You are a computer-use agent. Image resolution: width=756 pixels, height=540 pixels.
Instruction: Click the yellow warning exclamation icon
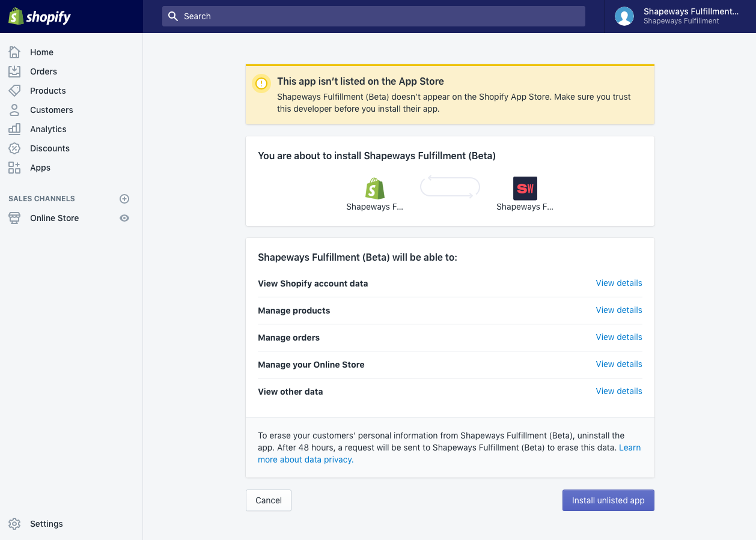point(261,83)
